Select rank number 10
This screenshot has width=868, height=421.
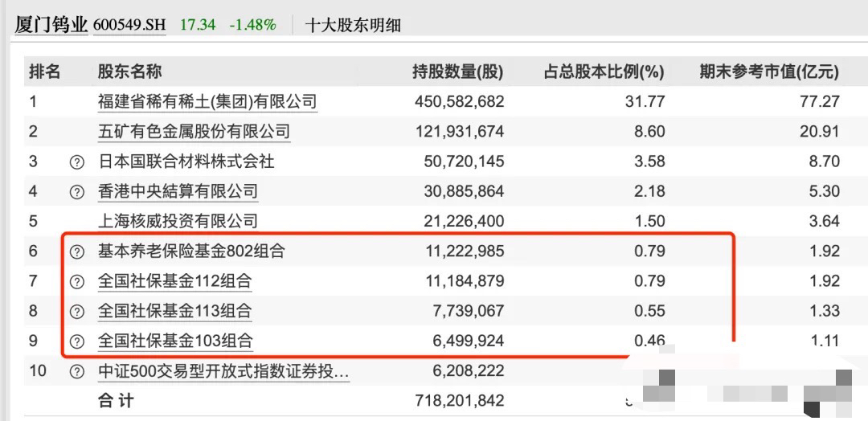point(39,370)
